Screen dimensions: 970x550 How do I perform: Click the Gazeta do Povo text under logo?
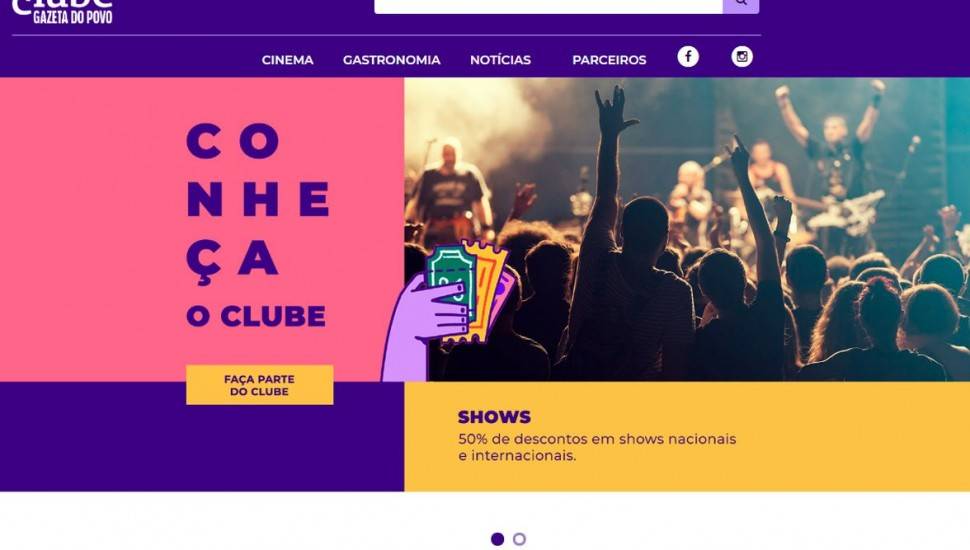click(73, 17)
